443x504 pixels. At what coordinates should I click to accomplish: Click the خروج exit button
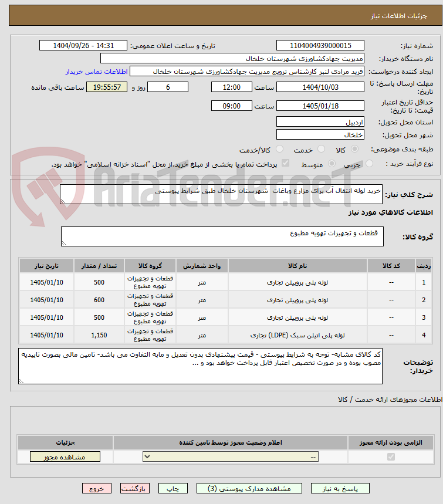(97, 489)
